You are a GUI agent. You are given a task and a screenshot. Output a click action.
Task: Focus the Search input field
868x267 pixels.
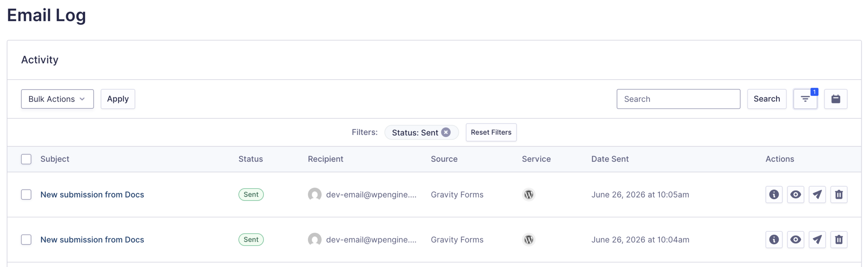pyautogui.click(x=678, y=99)
